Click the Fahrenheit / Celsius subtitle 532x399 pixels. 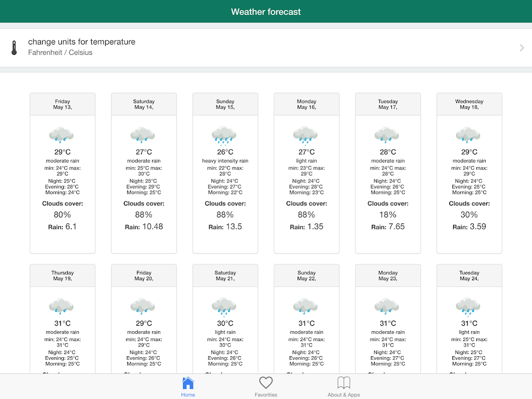tap(60, 52)
